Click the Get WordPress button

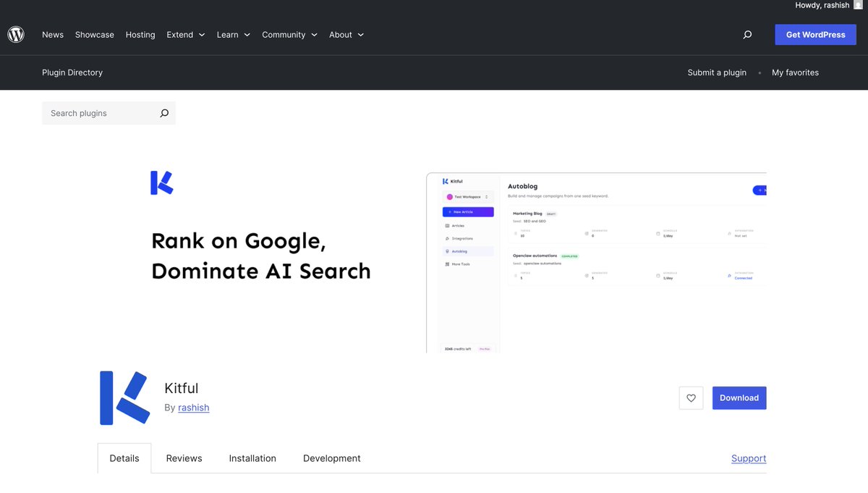[816, 35]
